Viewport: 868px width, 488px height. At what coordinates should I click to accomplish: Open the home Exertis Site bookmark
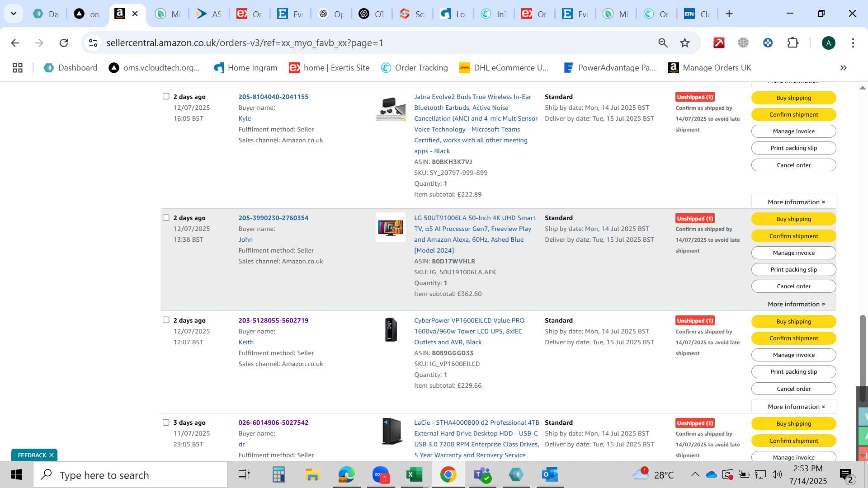coord(329,68)
